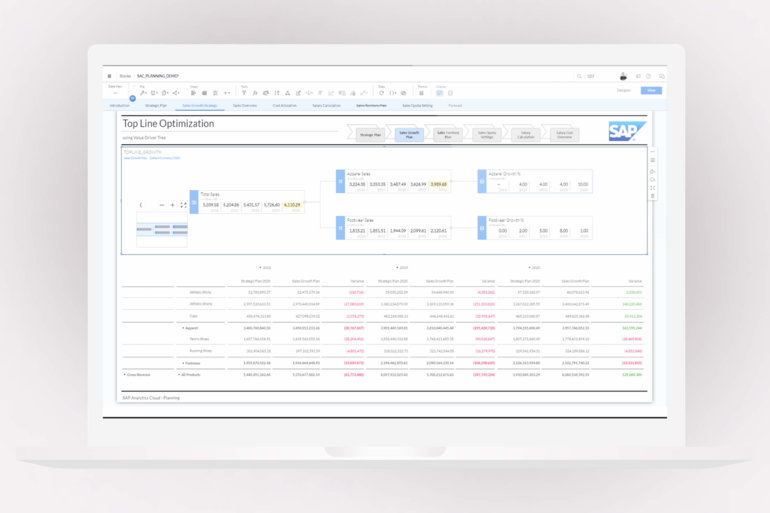770x513 pixels.
Task: Click the blue View mode button
Action: click(651, 90)
